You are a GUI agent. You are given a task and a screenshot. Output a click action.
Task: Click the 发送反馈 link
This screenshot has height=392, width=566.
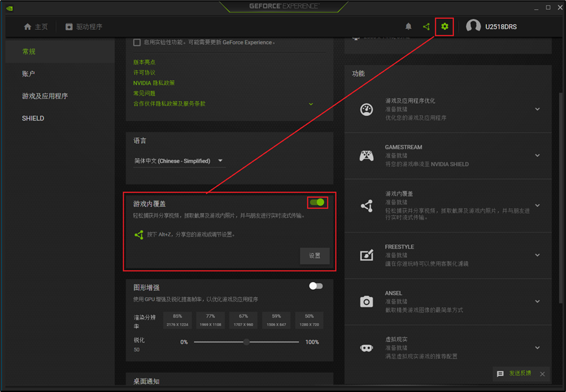tap(520, 373)
